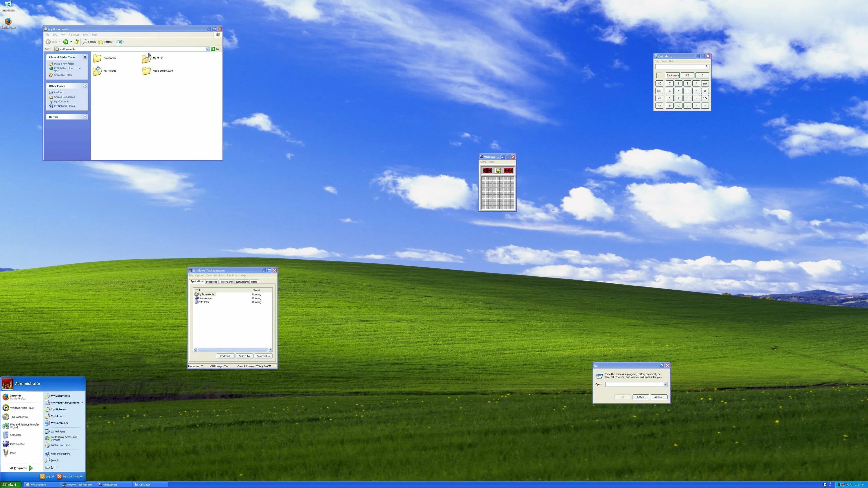Collapse the File and Folder Tasks panel
The height and width of the screenshot is (488, 868).
coord(85,57)
